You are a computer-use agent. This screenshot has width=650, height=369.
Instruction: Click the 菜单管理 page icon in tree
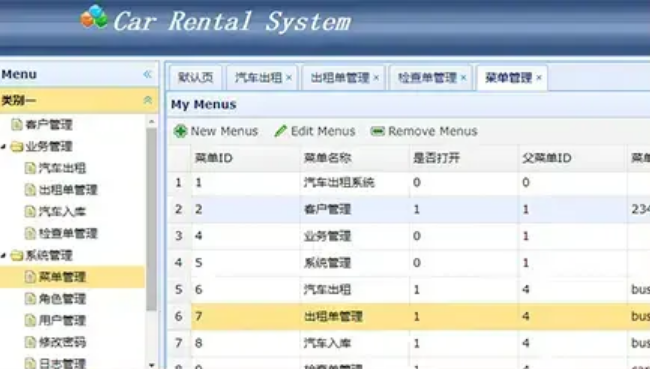click(30, 277)
